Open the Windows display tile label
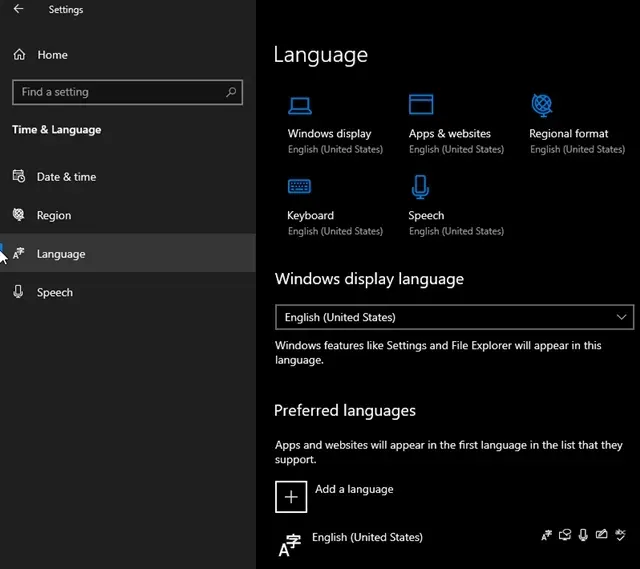 pyautogui.click(x=329, y=133)
